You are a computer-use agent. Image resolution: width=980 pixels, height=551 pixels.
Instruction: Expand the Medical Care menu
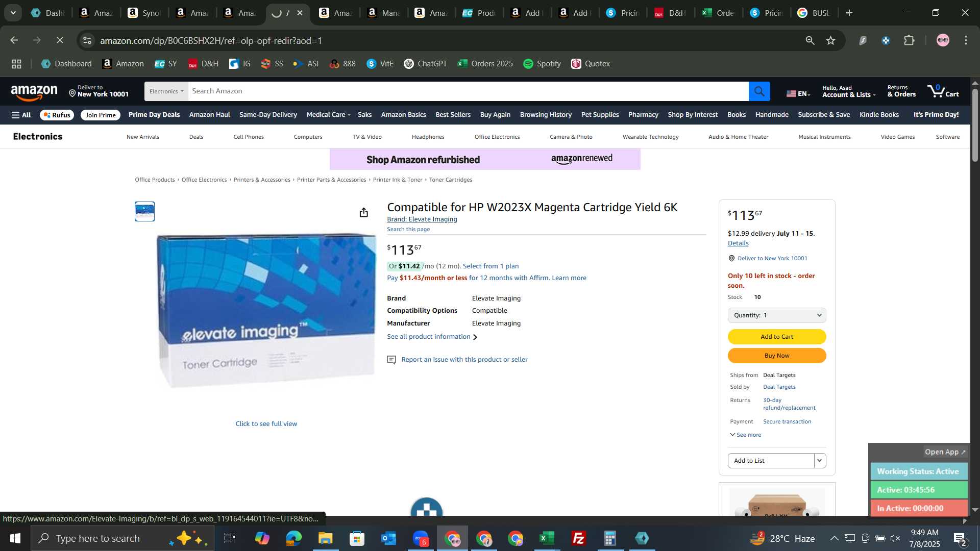coord(328,115)
